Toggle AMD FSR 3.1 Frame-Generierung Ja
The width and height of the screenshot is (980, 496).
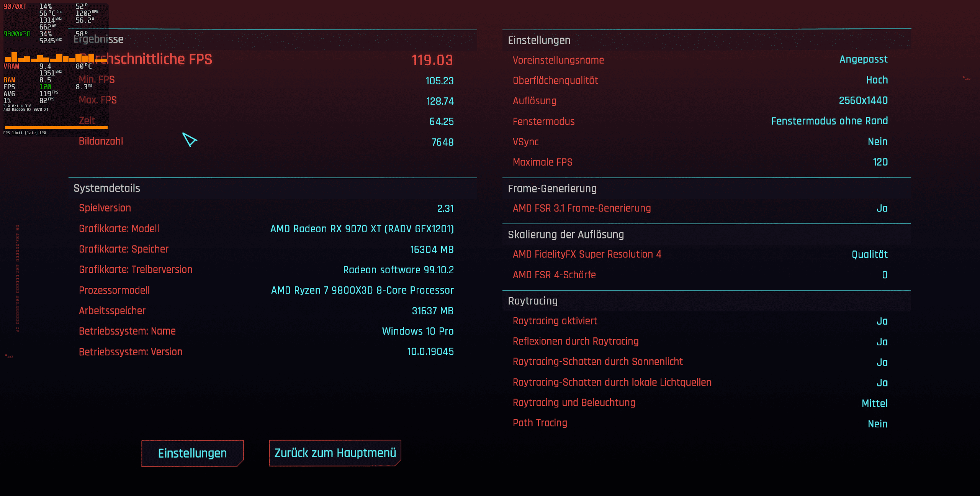pyautogui.click(x=882, y=208)
